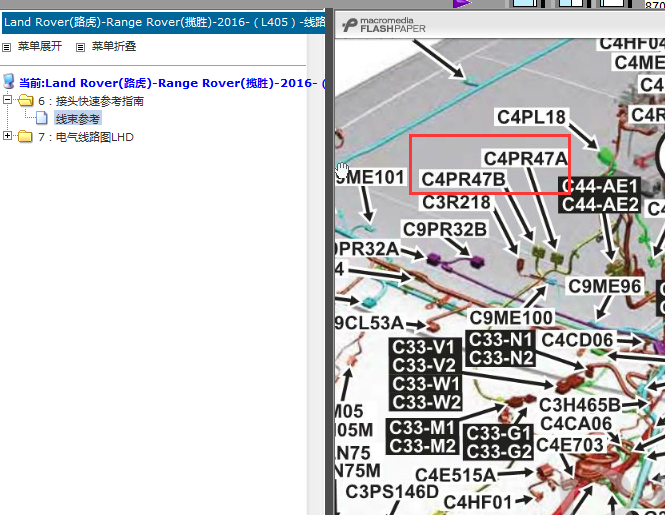Click the 菜单展开 expand-menu icon
665x515 pixels.
tap(6, 47)
